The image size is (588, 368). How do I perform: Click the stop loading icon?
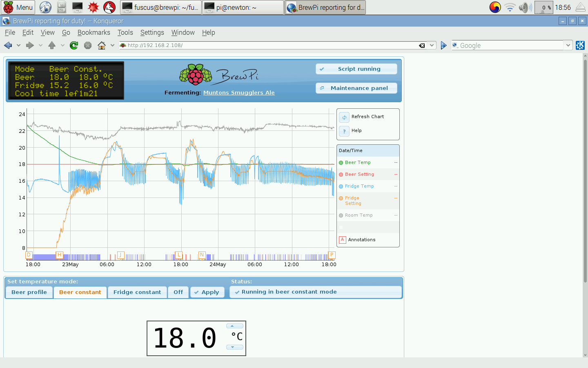(x=88, y=45)
